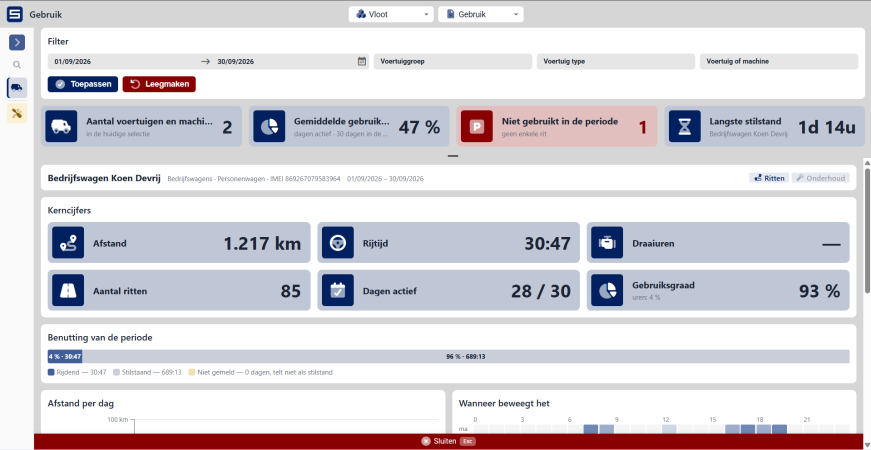Click the engine icon on Draaiuren tile
Screen dimensions: 871x450
(607, 243)
